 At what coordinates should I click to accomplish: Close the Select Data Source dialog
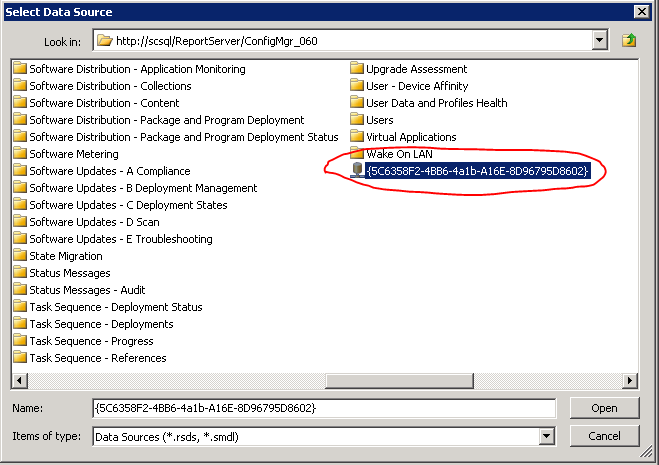pos(642,11)
